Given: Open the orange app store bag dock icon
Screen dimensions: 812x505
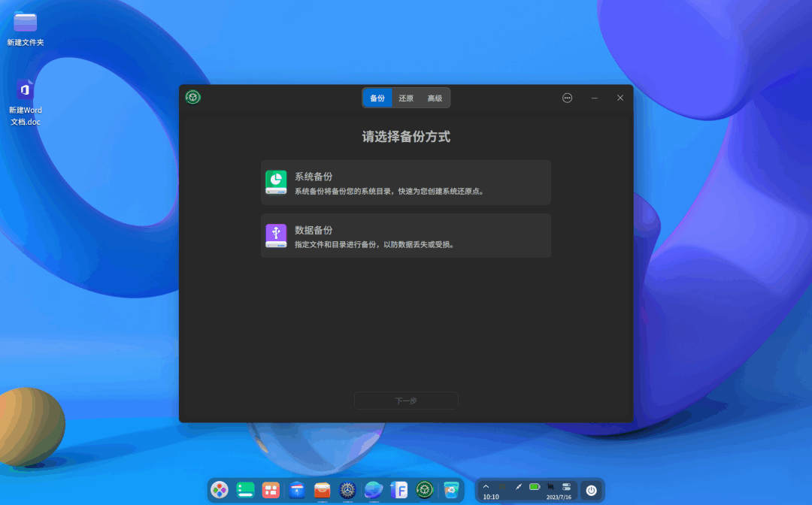Looking at the screenshot, I should (322, 490).
